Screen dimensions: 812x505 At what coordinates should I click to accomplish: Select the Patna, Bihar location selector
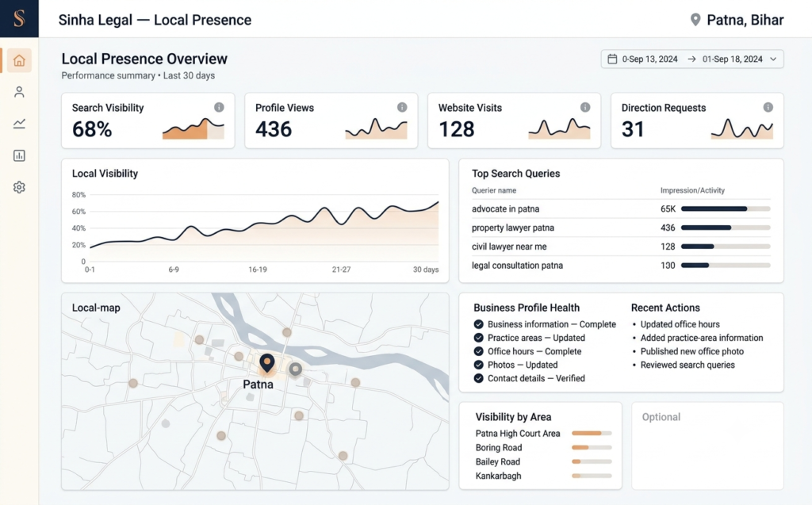pyautogui.click(x=737, y=20)
